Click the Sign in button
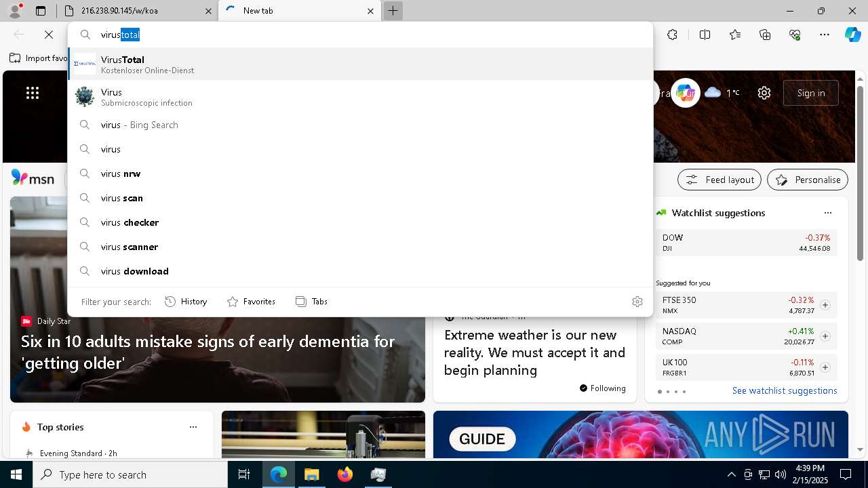868x488 pixels. pyautogui.click(x=811, y=93)
